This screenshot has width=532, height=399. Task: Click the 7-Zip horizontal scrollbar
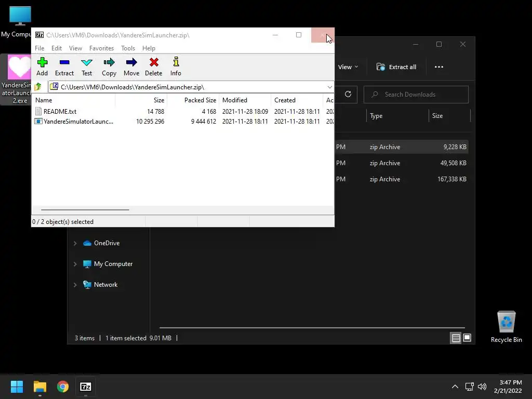point(85,210)
